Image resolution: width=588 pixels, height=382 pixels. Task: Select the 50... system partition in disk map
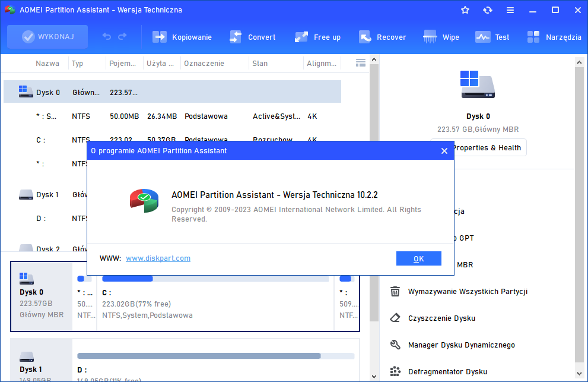pos(84,304)
